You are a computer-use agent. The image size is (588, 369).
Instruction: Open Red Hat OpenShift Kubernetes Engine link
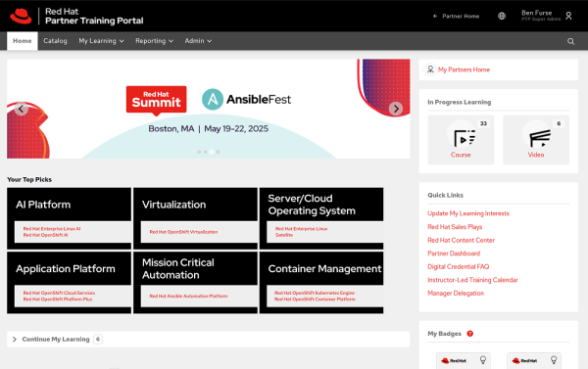(315, 293)
